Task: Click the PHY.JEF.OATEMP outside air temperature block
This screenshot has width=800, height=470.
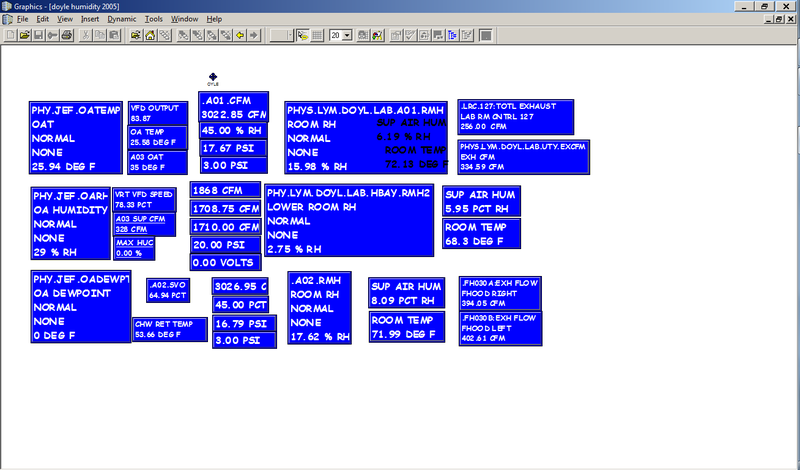Action: (76, 138)
